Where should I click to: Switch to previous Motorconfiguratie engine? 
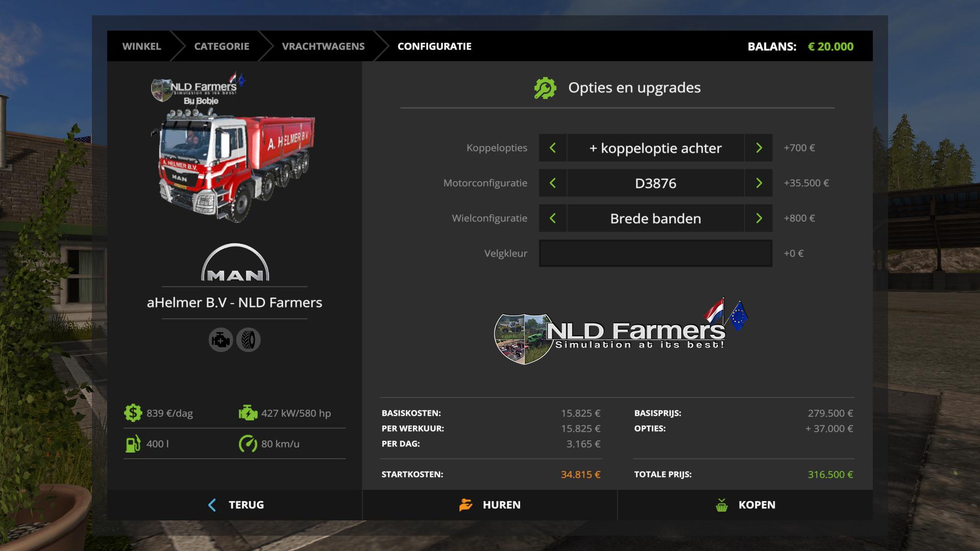(552, 183)
